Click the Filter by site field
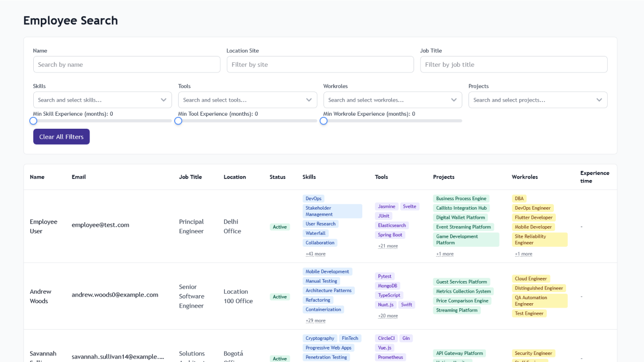Screen dimensions: 644x362 320,64
